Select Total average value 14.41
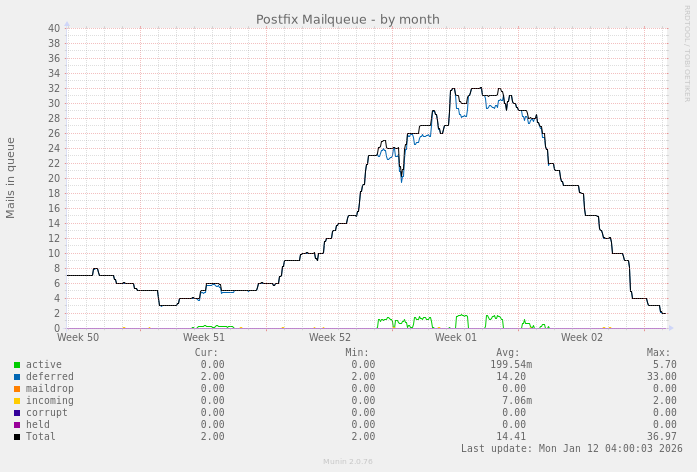 pyautogui.click(x=511, y=436)
